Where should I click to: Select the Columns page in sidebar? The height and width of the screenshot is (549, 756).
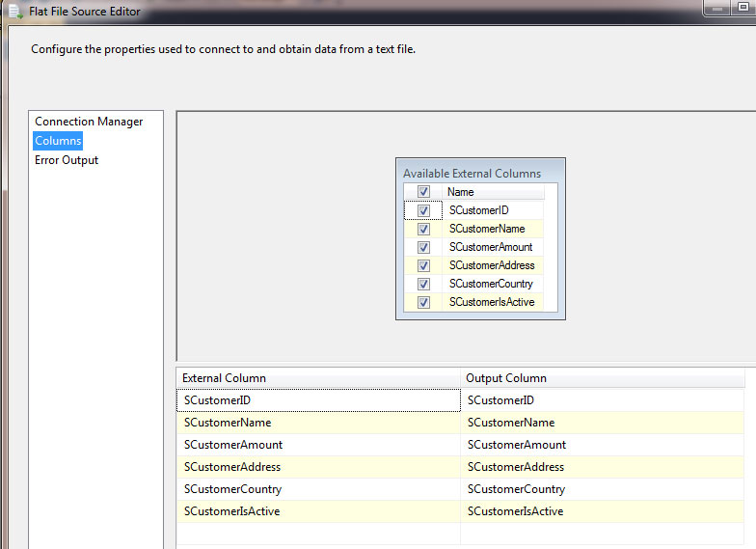coord(58,141)
